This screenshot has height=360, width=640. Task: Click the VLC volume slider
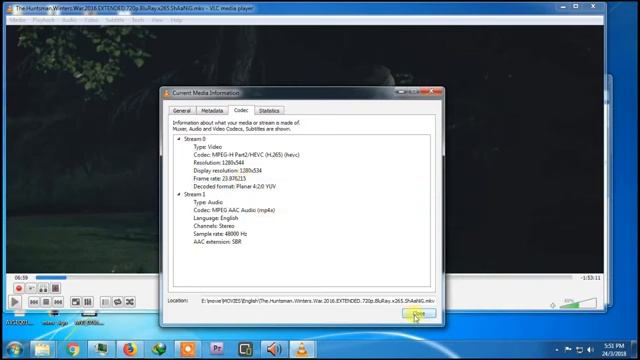[x=578, y=304]
